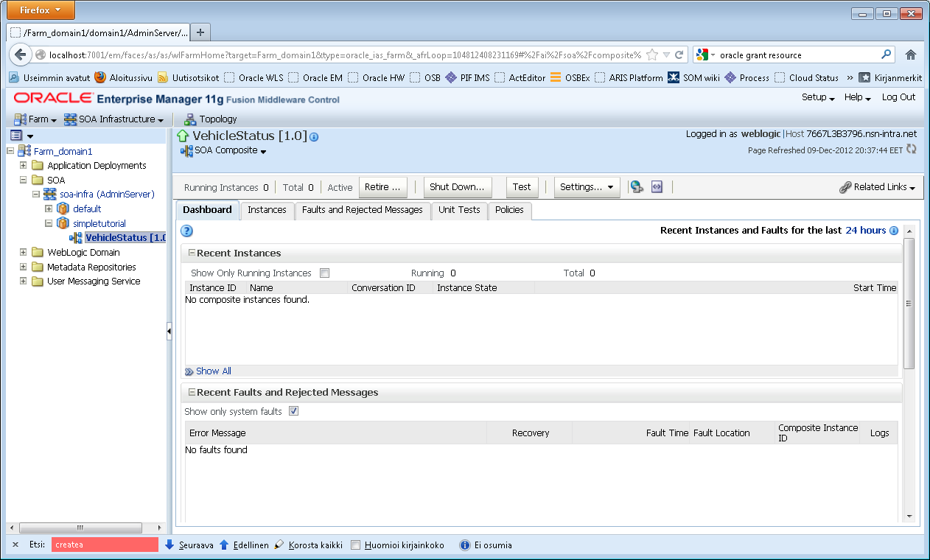Open the Aloitussivu bookmark
This screenshot has width=930, height=560.
[123, 77]
